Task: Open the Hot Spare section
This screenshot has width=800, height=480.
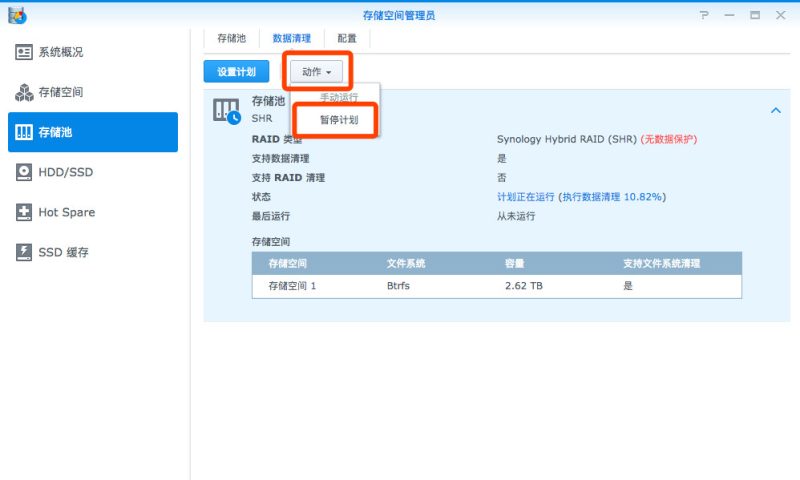Action: tap(93, 212)
